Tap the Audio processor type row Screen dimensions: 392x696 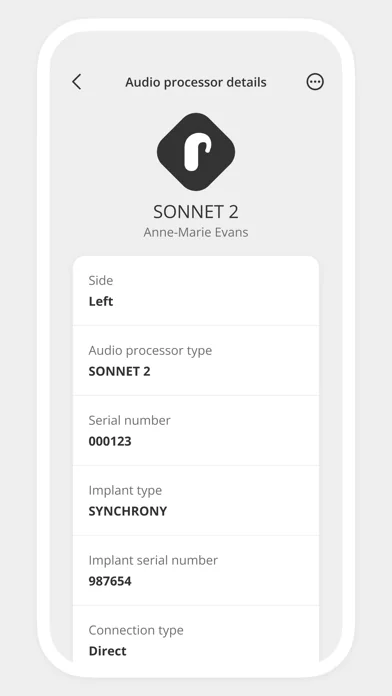click(x=196, y=360)
